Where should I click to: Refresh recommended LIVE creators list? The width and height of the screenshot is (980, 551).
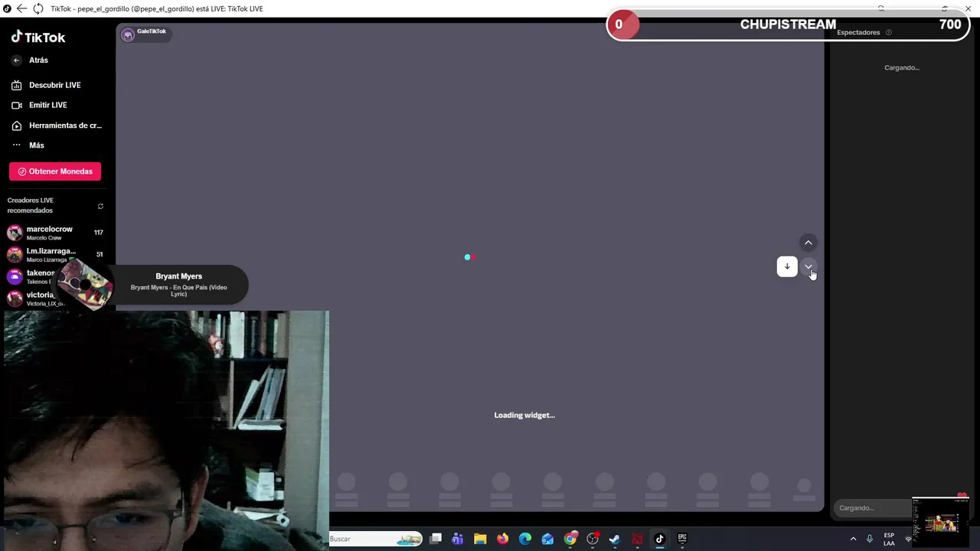click(x=100, y=206)
